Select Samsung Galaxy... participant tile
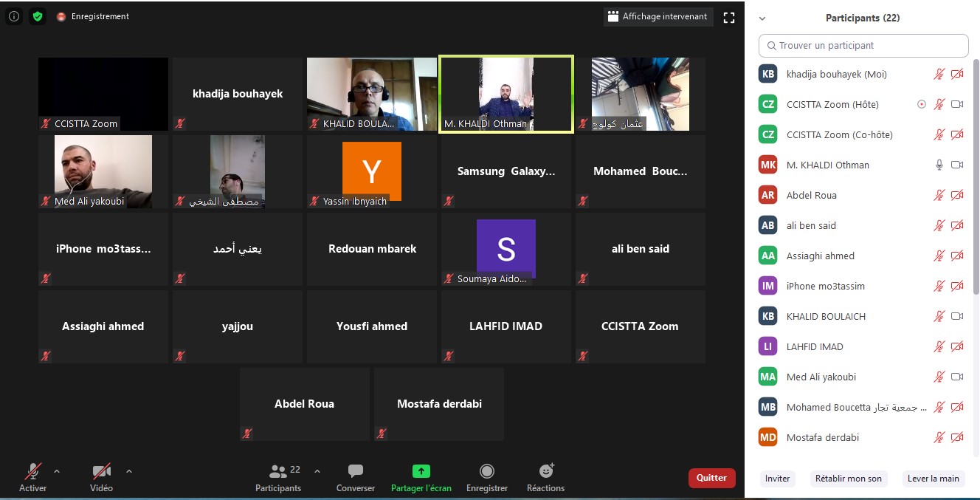The image size is (980, 500). [506, 171]
